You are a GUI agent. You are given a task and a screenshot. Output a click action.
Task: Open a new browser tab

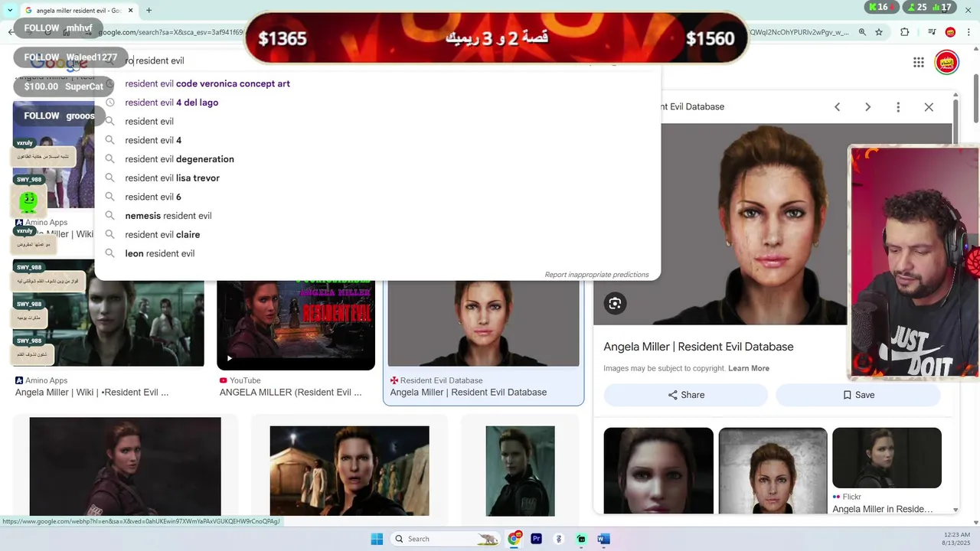pos(149,10)
